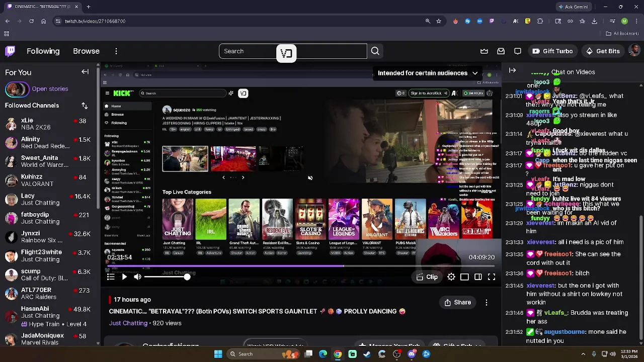Open the Whispers chat bubble icon
The width and height of the screenshot is (644, 362).
pos(518,51)
